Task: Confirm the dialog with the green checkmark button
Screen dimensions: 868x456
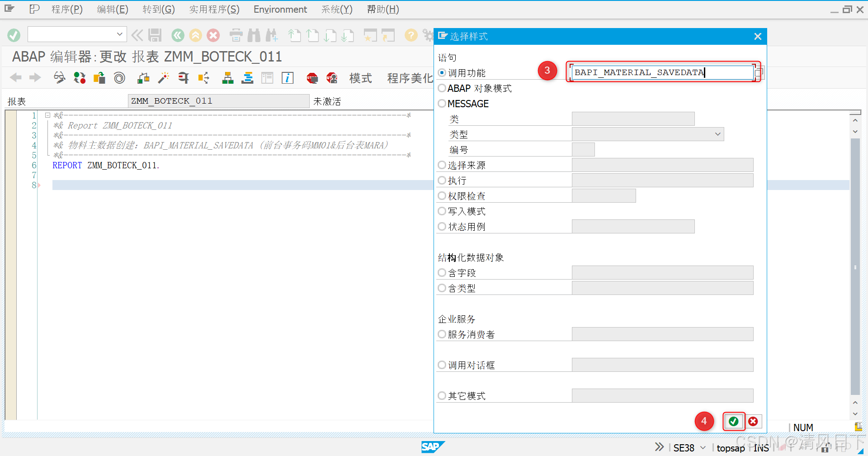Action: pos(733,421)
